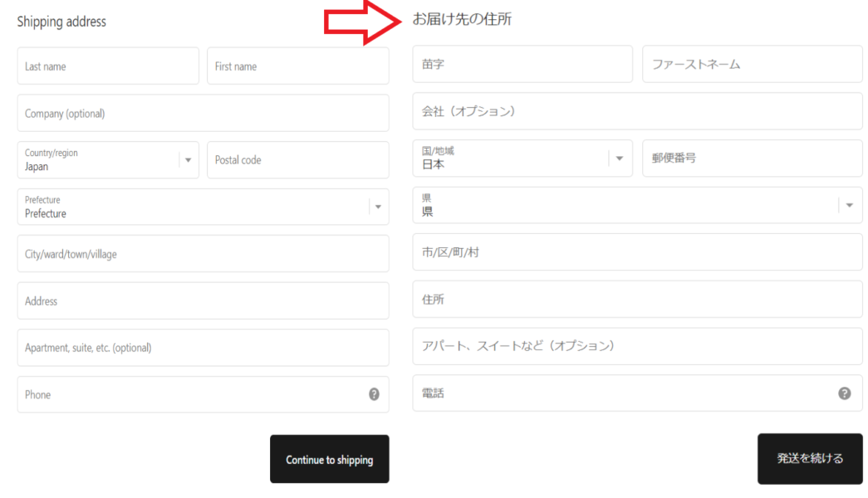Select the 市/区/町/村 field
868x498 pixels.
636,252
